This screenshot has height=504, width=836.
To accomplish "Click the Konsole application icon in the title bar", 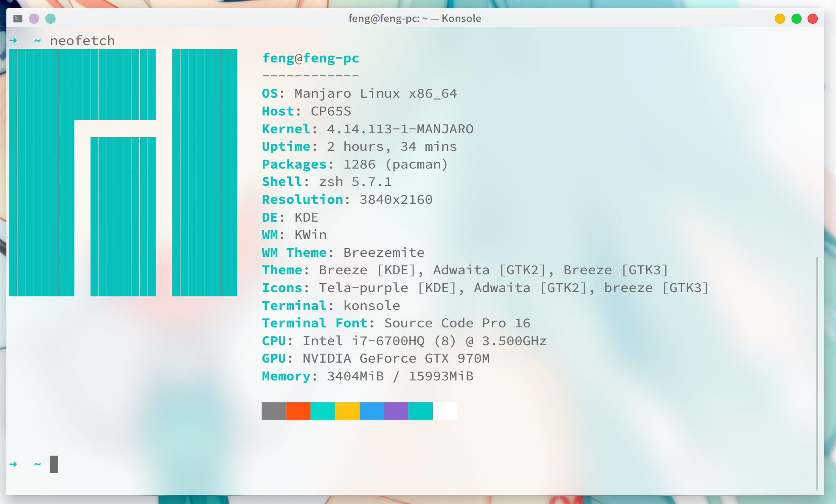I will point(17,18).
